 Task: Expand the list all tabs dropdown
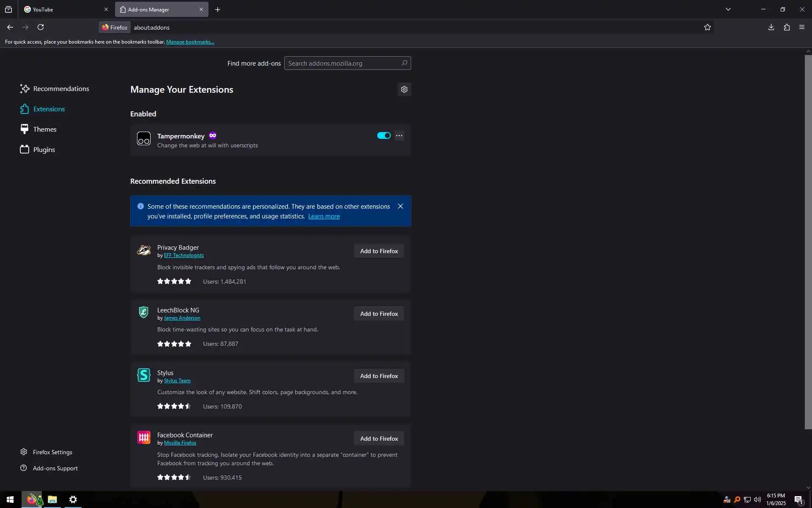click(728, 9)
